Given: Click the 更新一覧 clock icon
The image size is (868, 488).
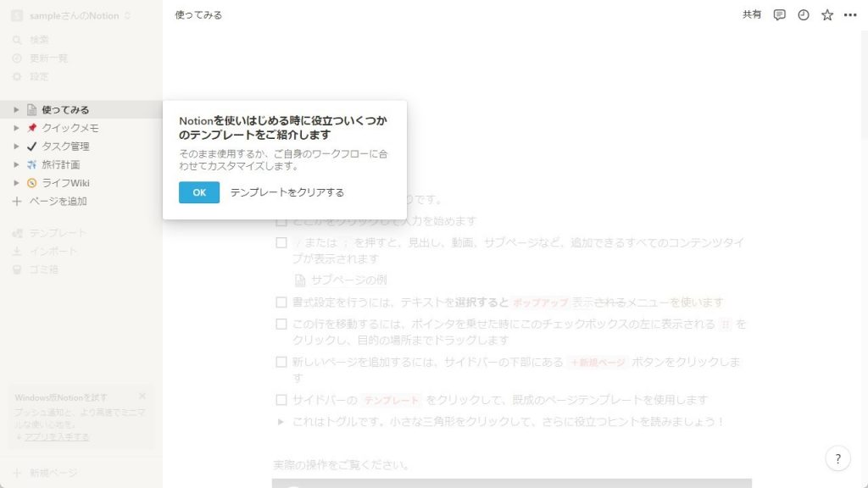Looking at the screenshot, I should [x=17, y=58].
